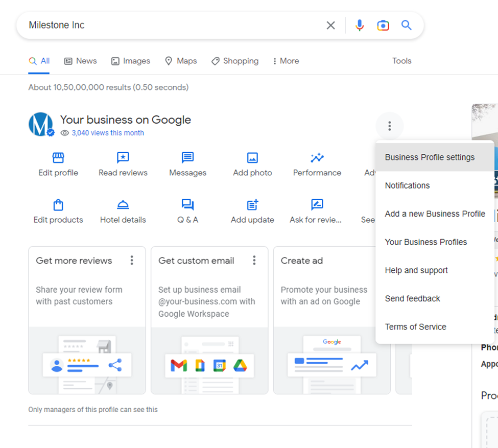Open the Tools search options
The height and width of the screenshot is (448, 498).
pyautogui.click(x=402, y=61)
